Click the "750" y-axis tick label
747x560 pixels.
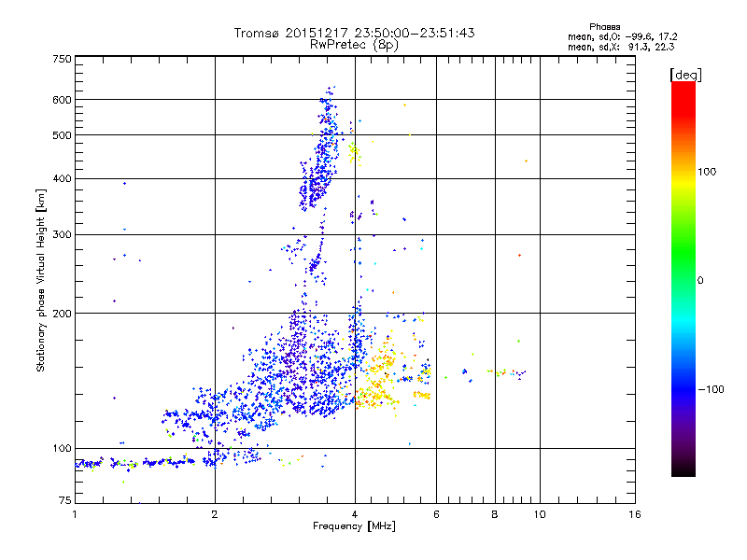[62, 59]
